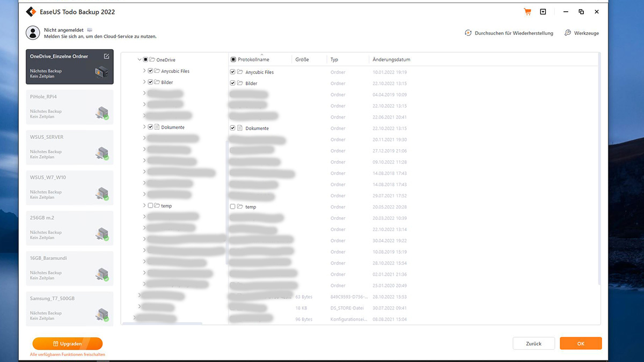644x362 pixels.
Task: Uncheck Anycubic Files in the file list
Action: (232, 72)
